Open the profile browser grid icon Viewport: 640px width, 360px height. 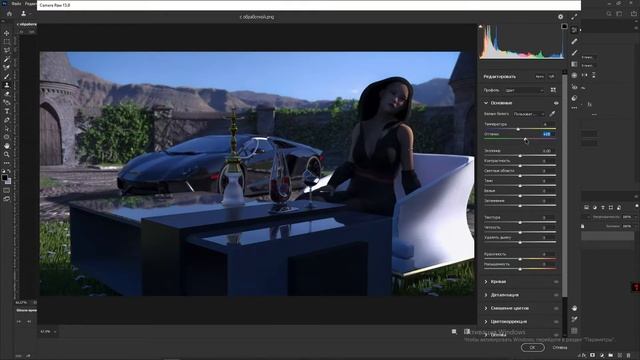pyautogui.click(x=553, y=90)
